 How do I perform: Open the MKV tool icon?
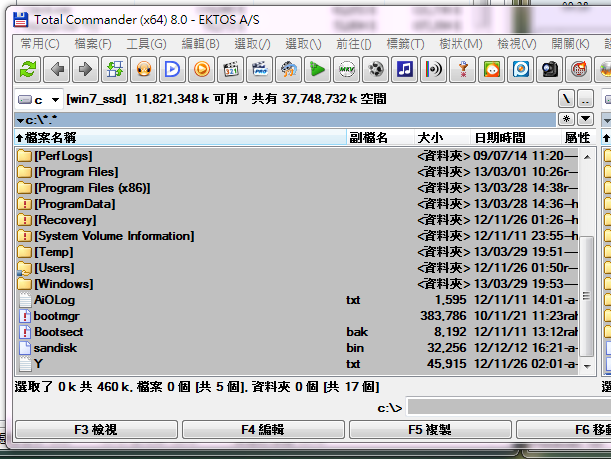point(346,70)
